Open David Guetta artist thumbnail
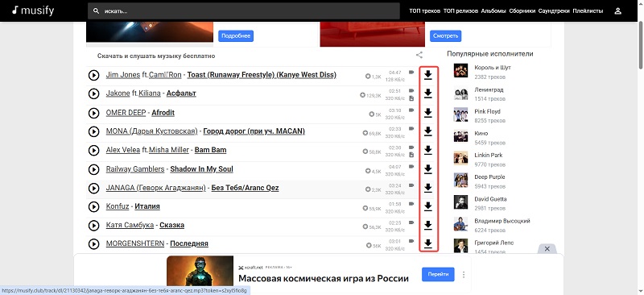 click(x=460, y=202)
